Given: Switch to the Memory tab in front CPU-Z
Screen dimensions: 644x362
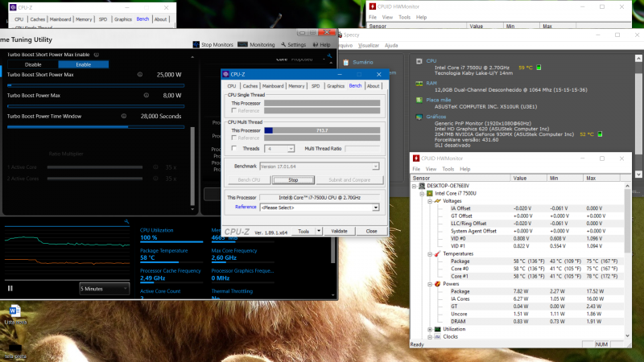Looking at the screenshot, I should [x=296, y=86].
